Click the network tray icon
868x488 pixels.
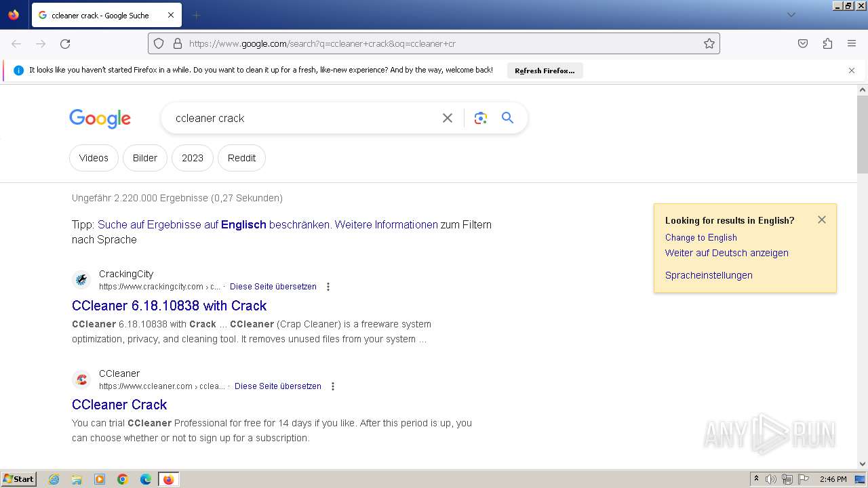pos(787,479)
